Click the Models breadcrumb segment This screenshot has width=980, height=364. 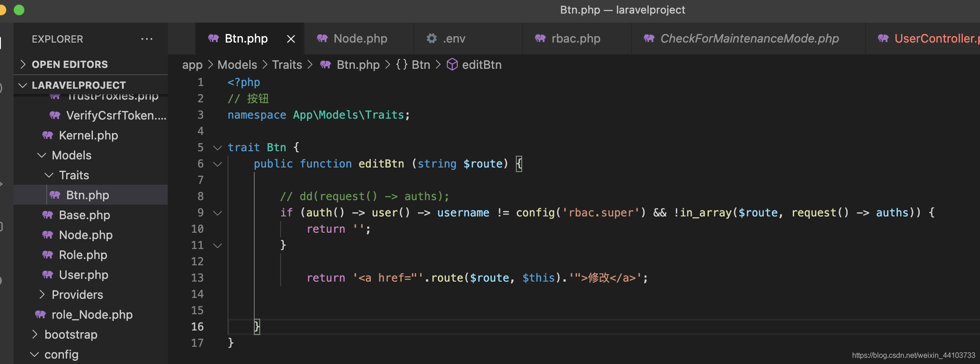[x=237, y=65]
